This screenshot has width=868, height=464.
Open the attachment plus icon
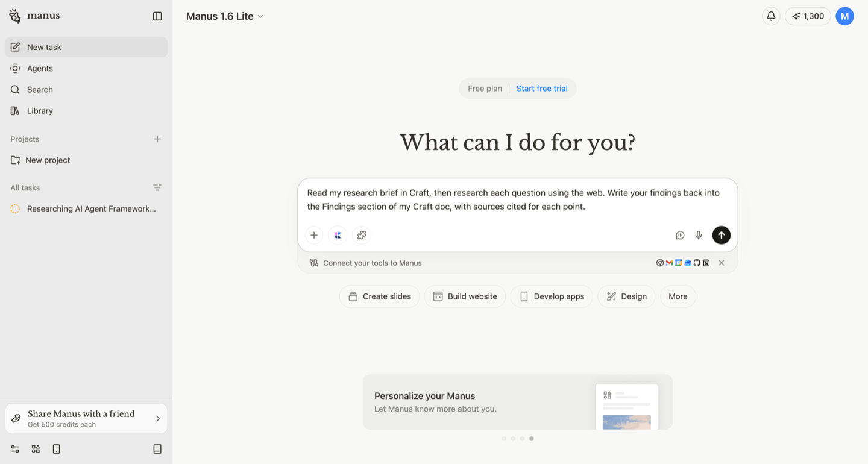(x=313, y=235)
